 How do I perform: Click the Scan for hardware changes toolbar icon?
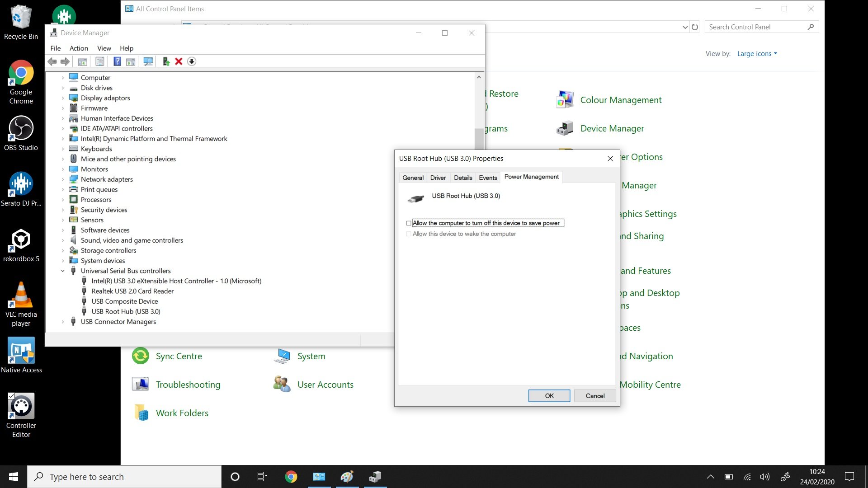148,61
